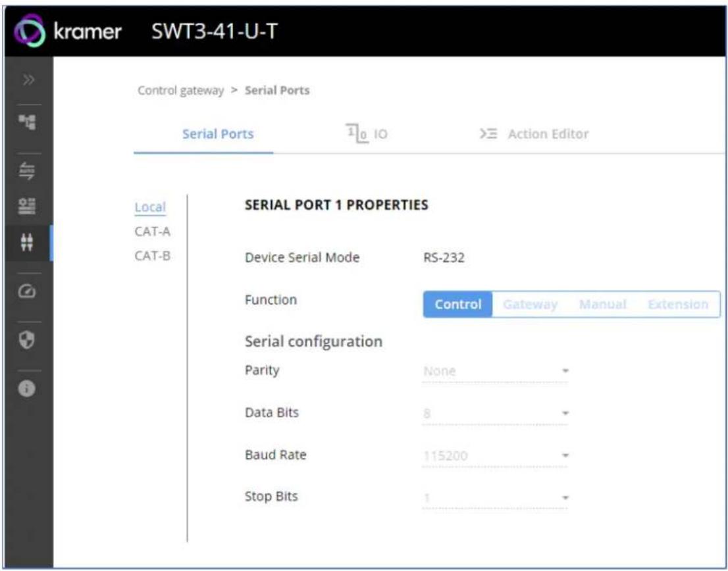This screenshot has width=728, height=571.
Task: Click the Parity label
Action: (263, 370)
